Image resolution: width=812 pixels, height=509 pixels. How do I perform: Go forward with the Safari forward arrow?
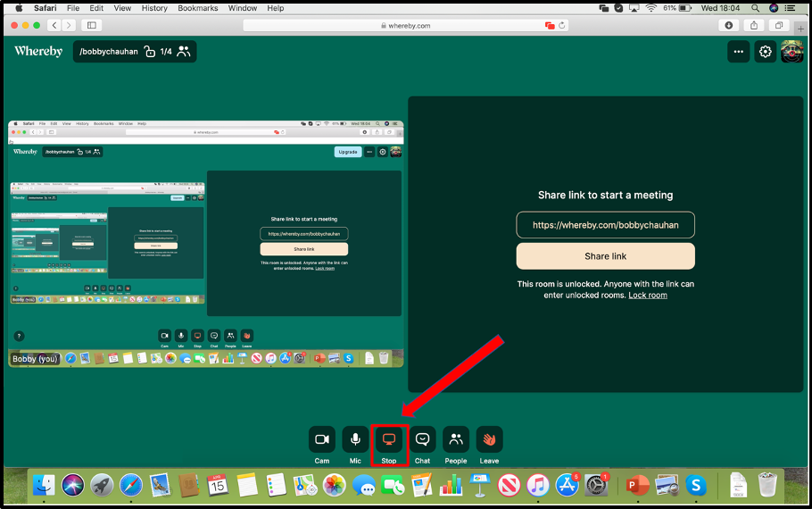pos(69,25)
